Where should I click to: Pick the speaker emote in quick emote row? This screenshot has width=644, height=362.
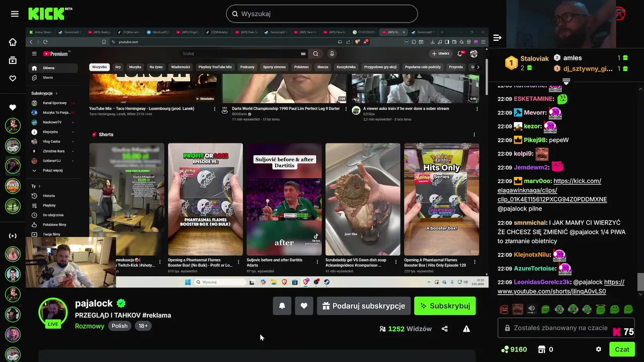tap(531, 309)
